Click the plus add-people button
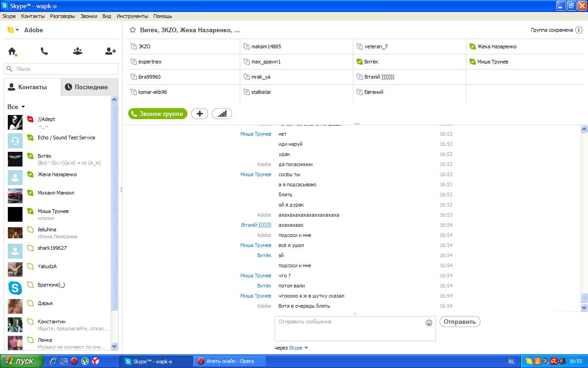588x368 pixels. tap(199, 114)
